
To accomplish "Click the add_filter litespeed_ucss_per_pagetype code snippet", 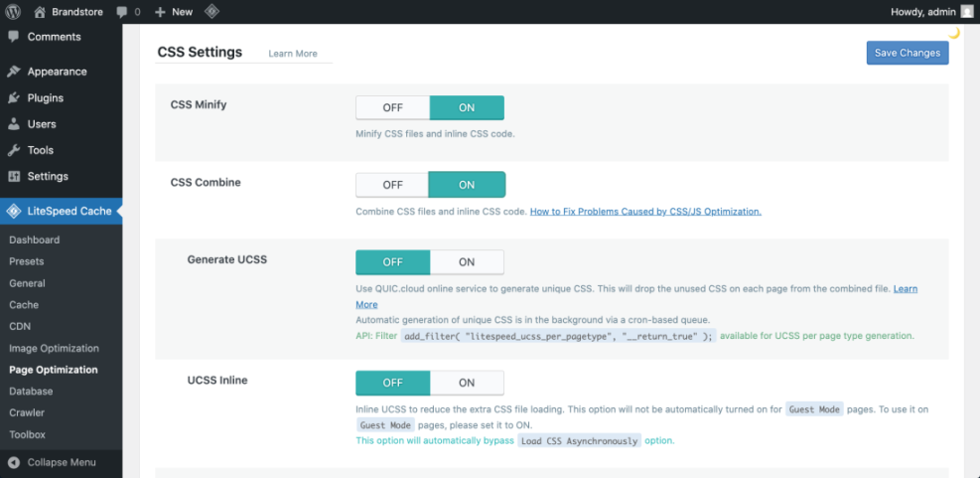I will pos(558,335).
